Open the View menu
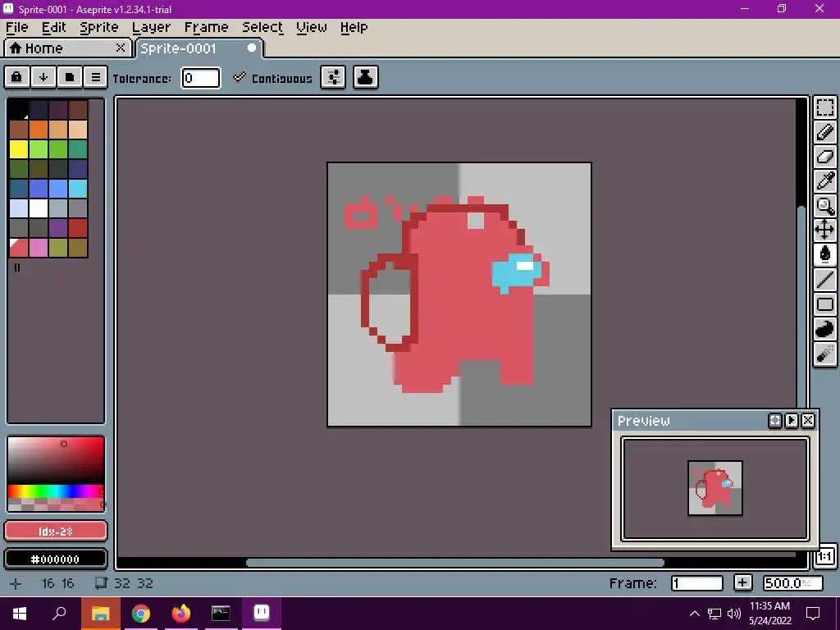840x630 pixels. pyautogui.click(x=311, y=27)
